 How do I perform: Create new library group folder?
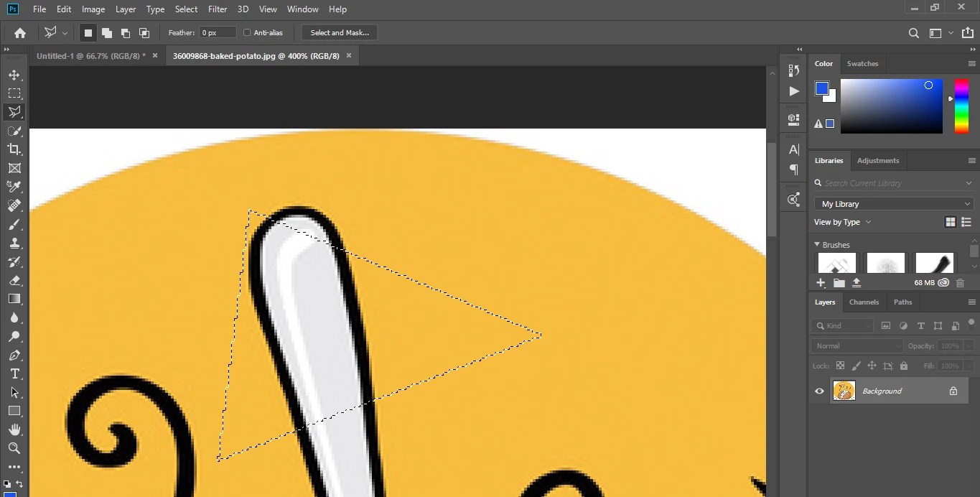click(839, 283)
